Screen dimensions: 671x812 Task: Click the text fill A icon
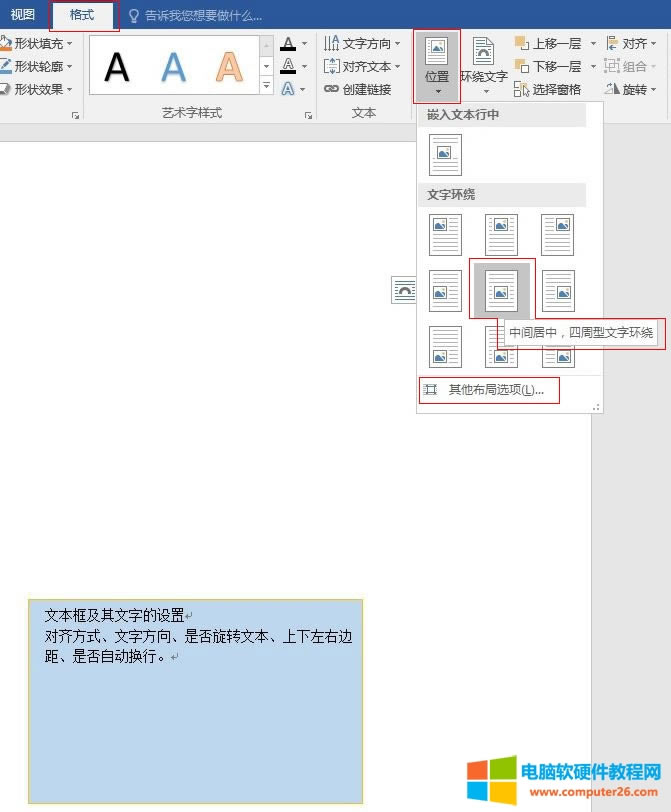coord(288,44)
